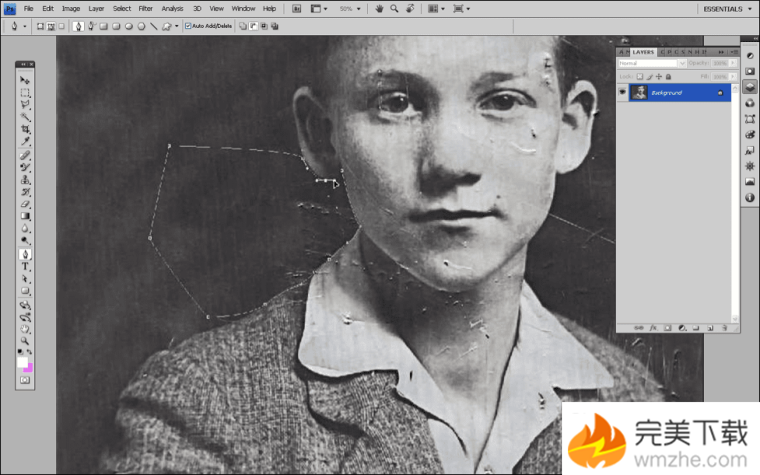Open the Analysis menu
Viewport: 760px width, 475px height.
(x=172, y=9)
